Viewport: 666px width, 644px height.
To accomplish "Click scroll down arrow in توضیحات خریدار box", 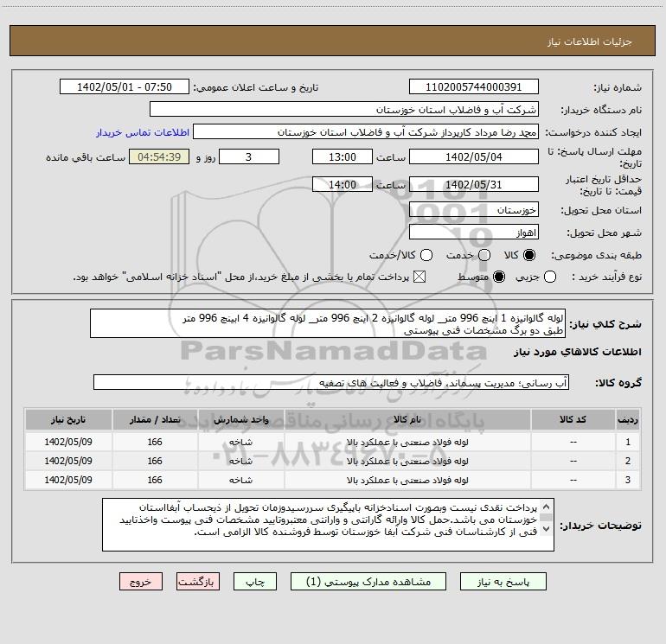I will (546, 529).
